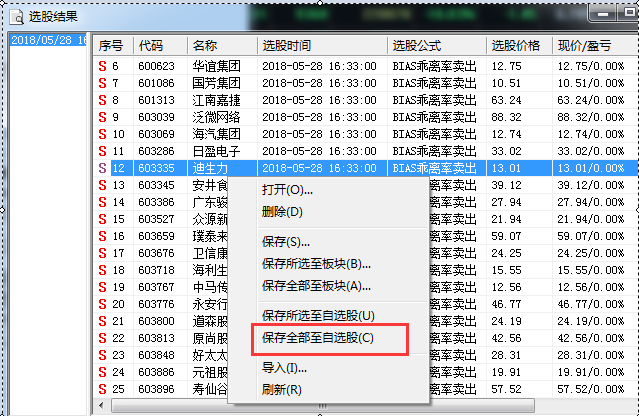Image resolution: width=639 pixels, height=416 pixels.
Task: Select stock code 603813
Action: tap(156, 338)
